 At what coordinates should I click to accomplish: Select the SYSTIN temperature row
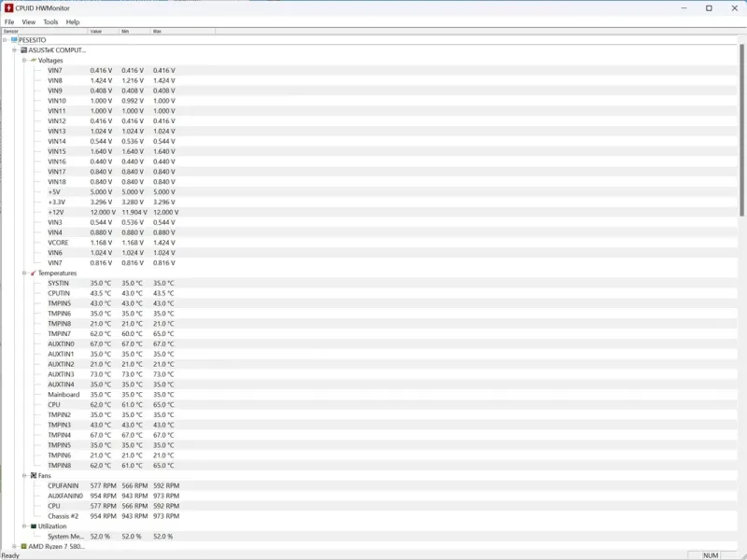tap(111, 283)
